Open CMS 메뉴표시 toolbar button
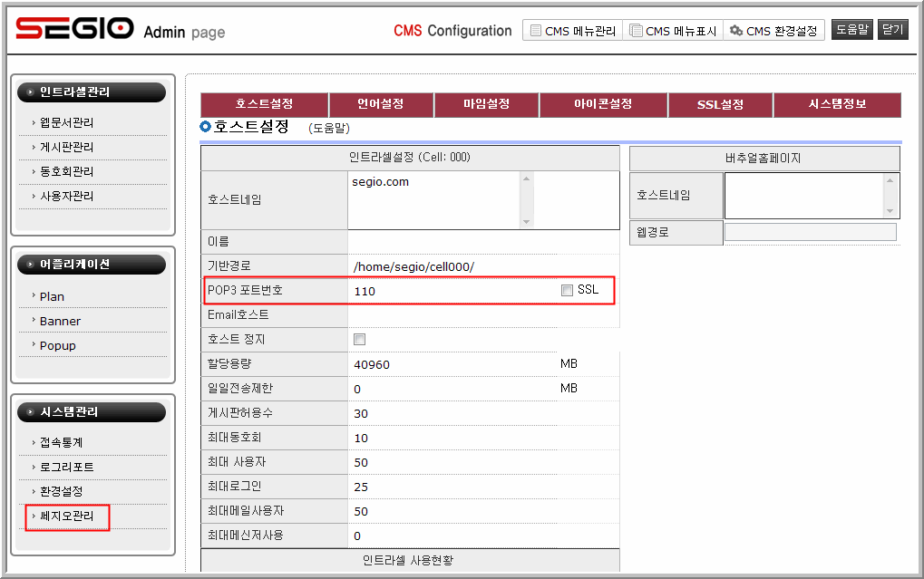924x579 pixels. click(673, 31)
